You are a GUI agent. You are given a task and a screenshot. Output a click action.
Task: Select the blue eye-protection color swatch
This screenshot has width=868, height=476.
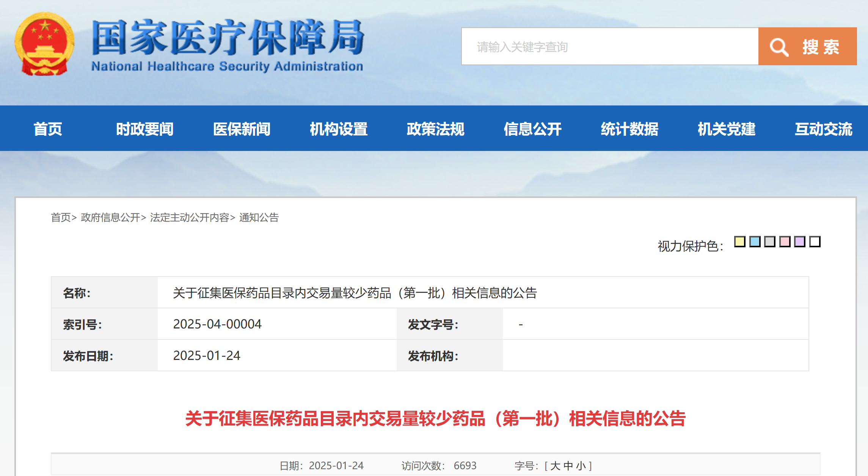755,242
